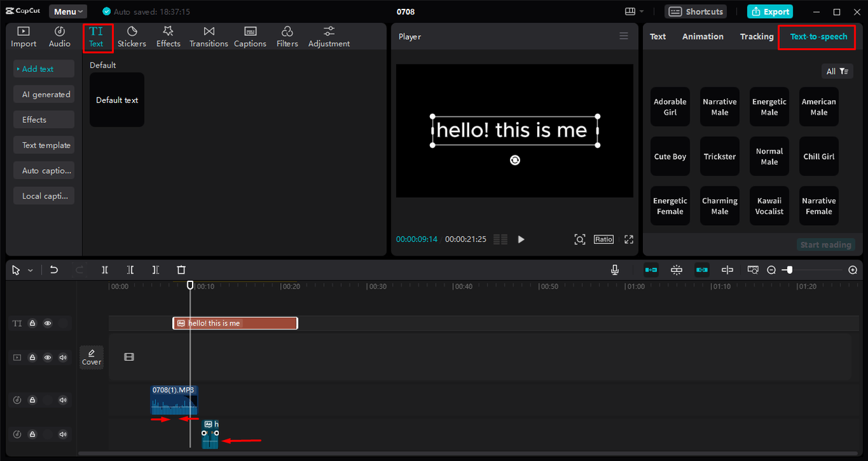Open the Effects item in text sidebar

(x=44, y=119)
